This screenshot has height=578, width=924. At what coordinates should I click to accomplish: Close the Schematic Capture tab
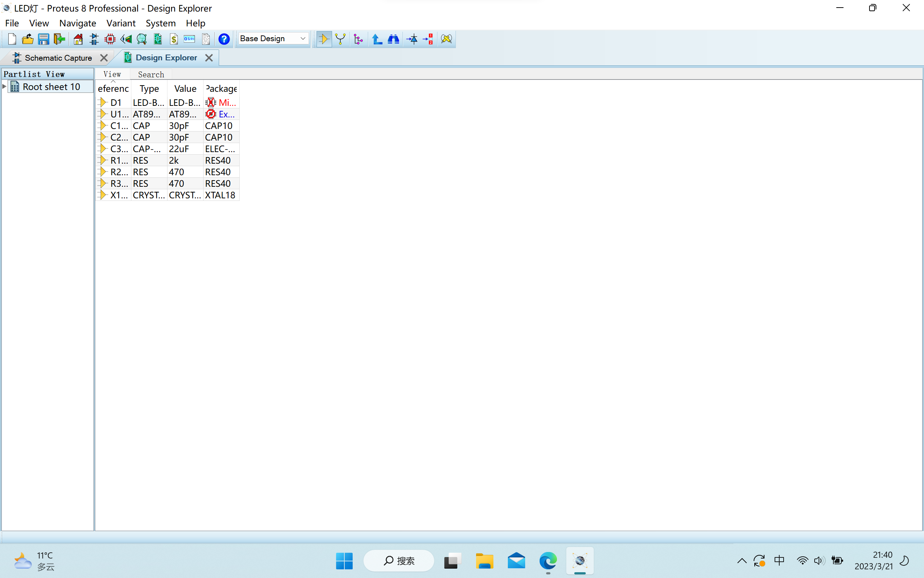[x=104, y=58]
